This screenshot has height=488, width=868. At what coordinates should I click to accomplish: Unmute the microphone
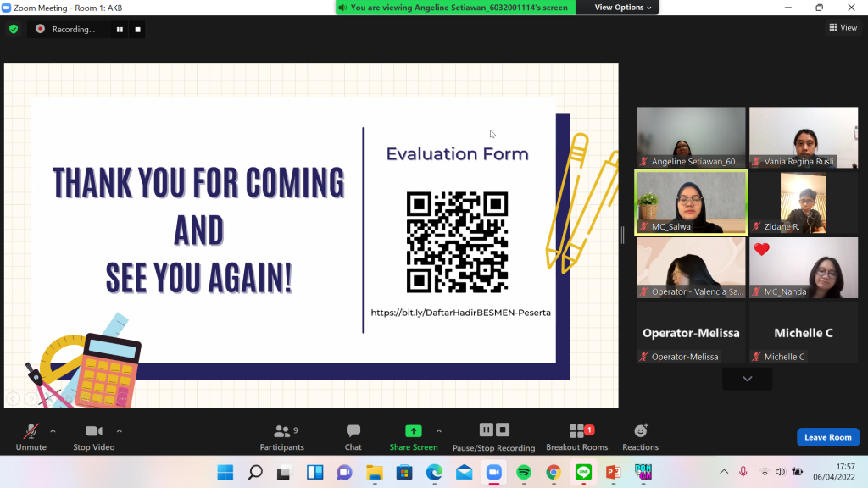[x=31, y=436]
